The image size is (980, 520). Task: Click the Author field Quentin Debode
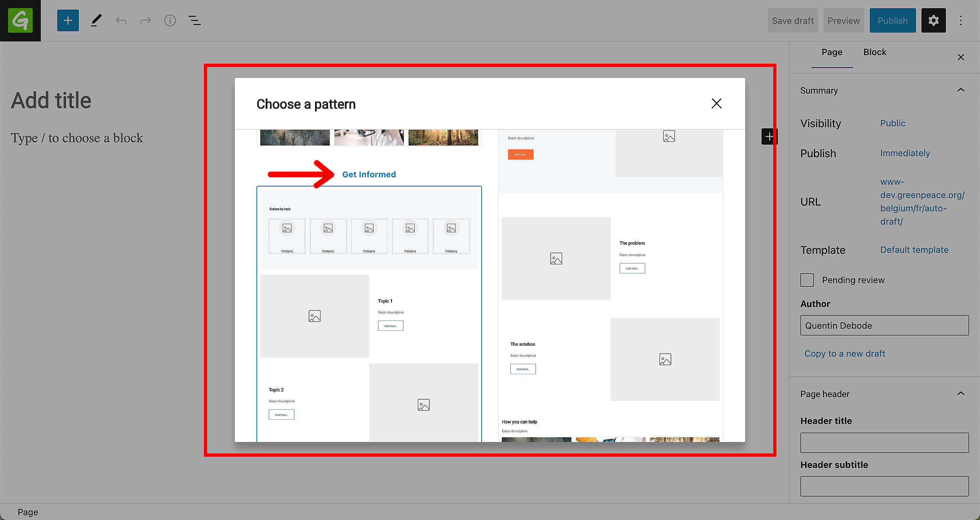pos(884,325)
